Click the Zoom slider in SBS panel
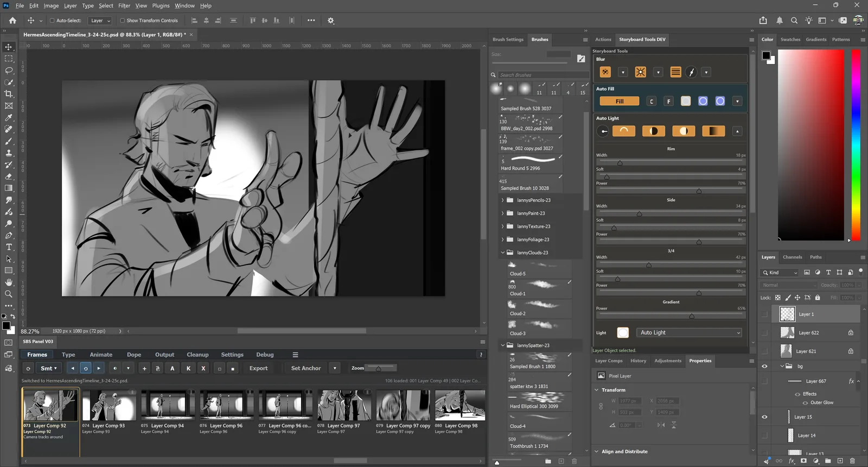 pos(381,368)
